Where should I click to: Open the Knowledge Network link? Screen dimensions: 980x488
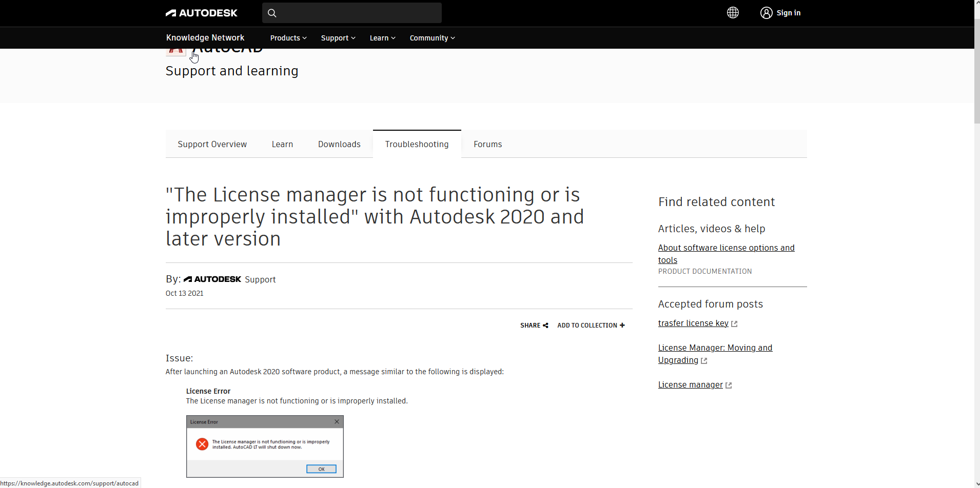pyautogui.click(x=205, y=37)
